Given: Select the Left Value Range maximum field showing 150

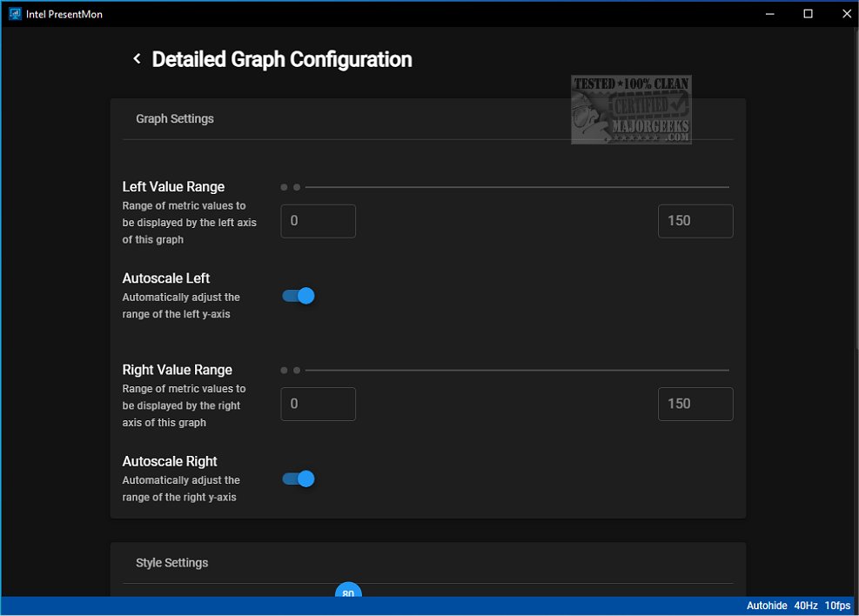Looking at the screenshot, I should (695, 221).
